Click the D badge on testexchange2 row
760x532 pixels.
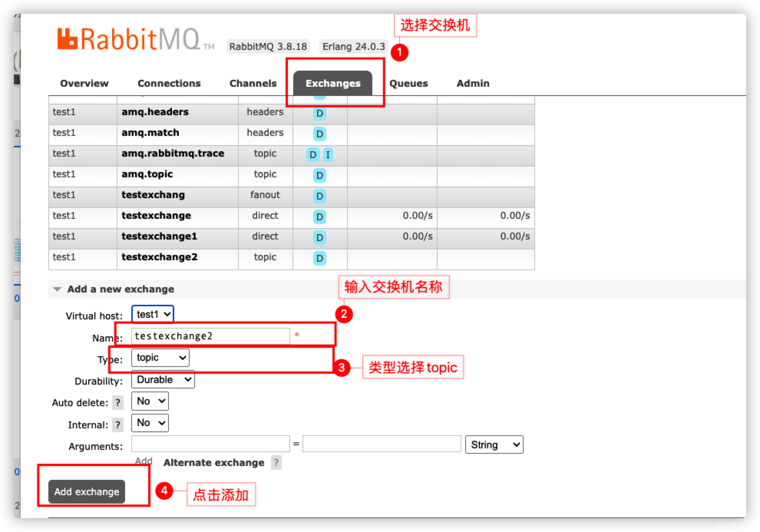pyautogui.click(x=319, y=258)
